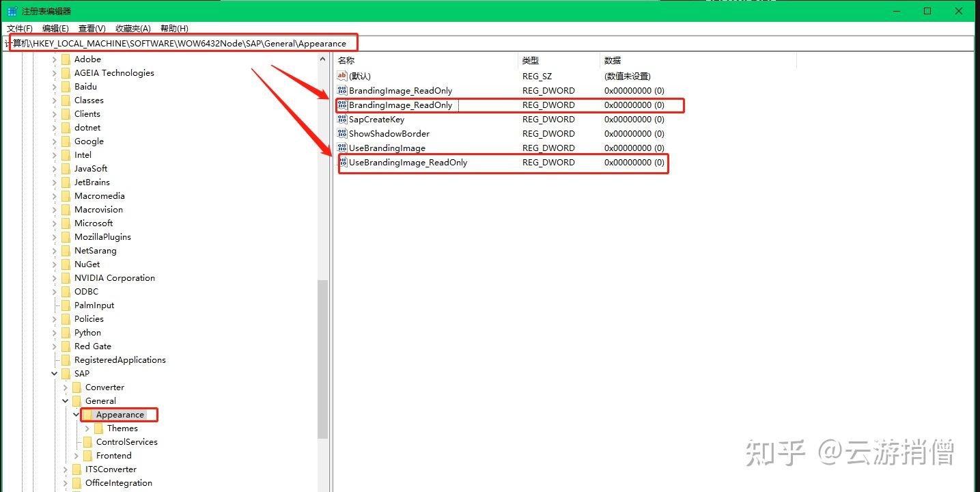Screen dimensions: 980x492
Task: Open the 查看(V) menu
Action: pyautogui.click(x=92, y=28)
